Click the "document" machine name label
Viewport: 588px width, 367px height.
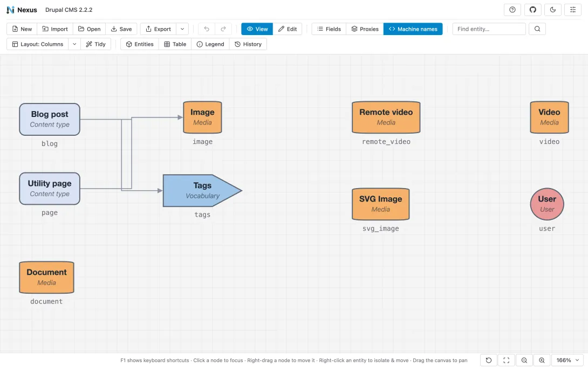46,301
